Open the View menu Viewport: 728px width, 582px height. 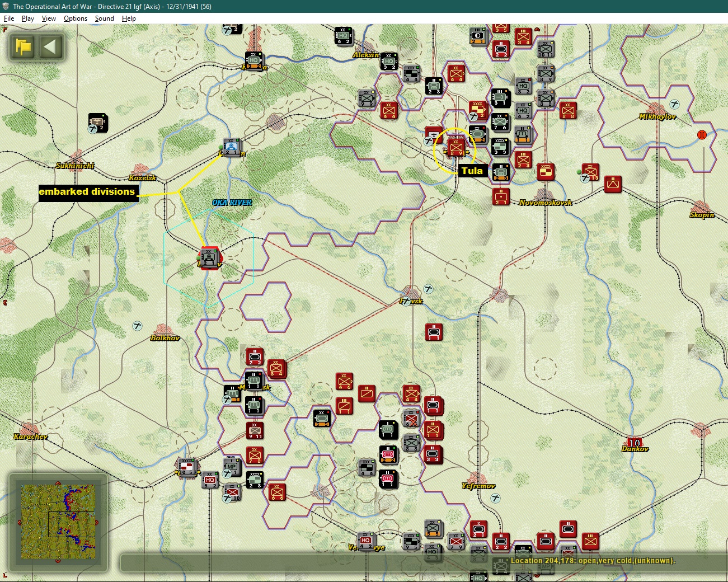pyautogui.click(x=49, y=18)
